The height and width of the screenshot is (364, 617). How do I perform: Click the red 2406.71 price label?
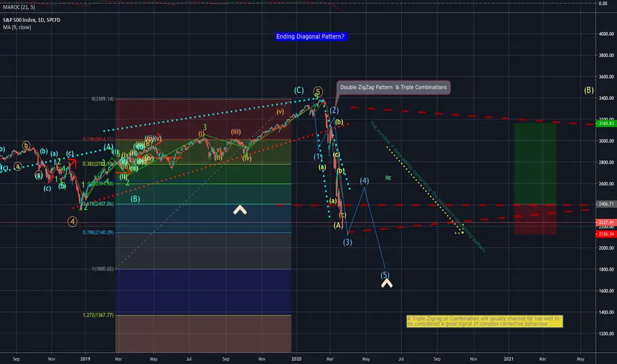pyautogui.click(x=606, y=204)
